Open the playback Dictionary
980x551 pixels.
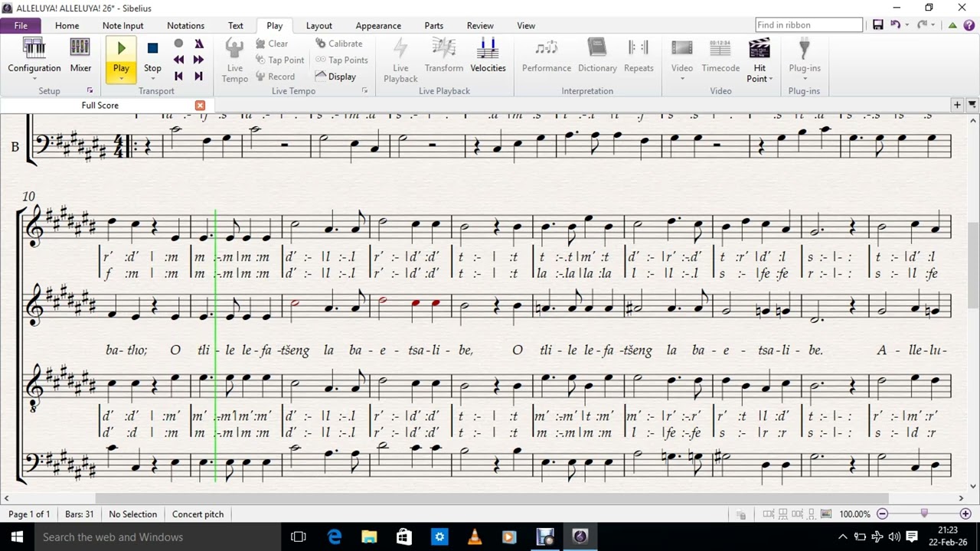[x=597, y=56]
